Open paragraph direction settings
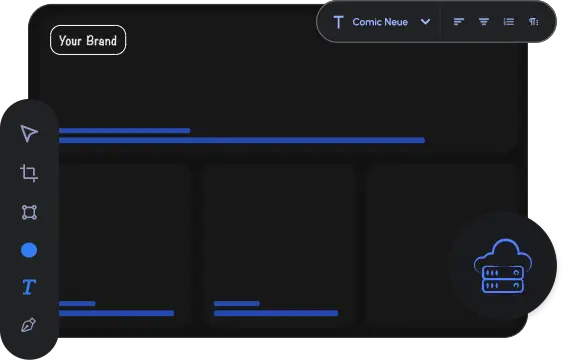Viewport: 566px width, 360px height. coord(534,22)
